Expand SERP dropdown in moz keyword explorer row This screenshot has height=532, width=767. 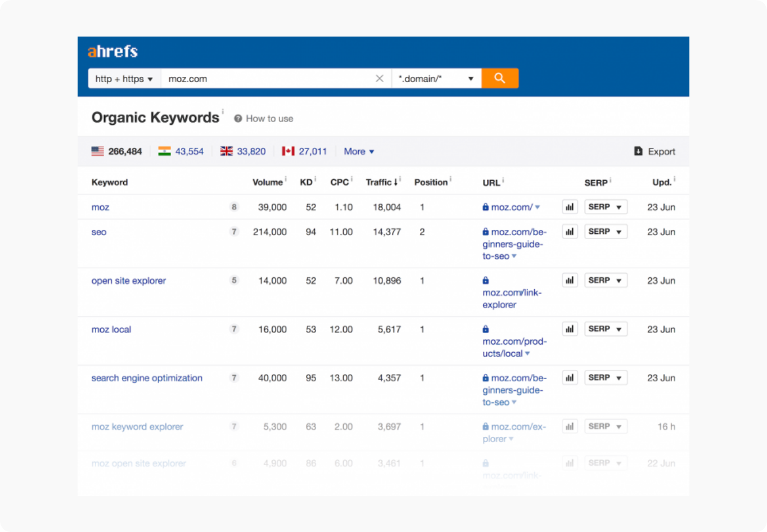pos(606,426)
